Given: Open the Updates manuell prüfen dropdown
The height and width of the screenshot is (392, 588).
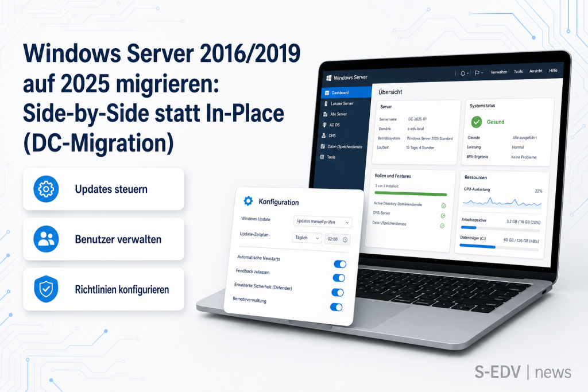Looking at the screenshot, I should click(x=323, y=222).
